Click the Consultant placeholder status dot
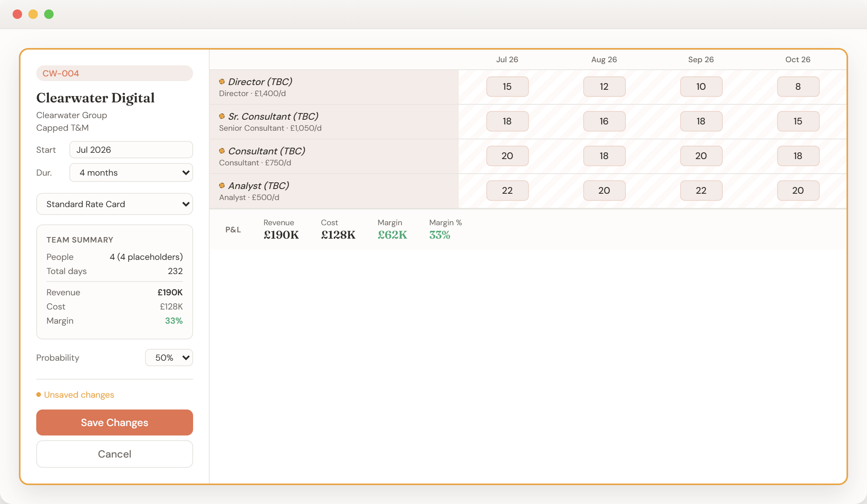The width and height of the screenshot is (867, 504). (x=222, y=150)
